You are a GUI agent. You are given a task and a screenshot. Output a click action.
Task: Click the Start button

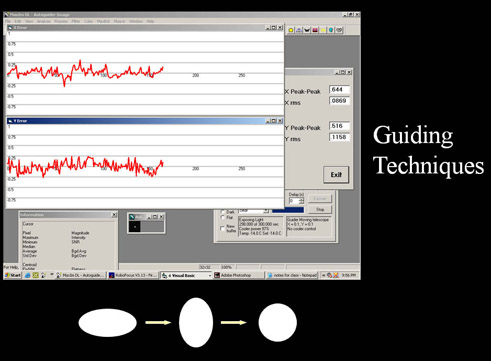(13, 275)
